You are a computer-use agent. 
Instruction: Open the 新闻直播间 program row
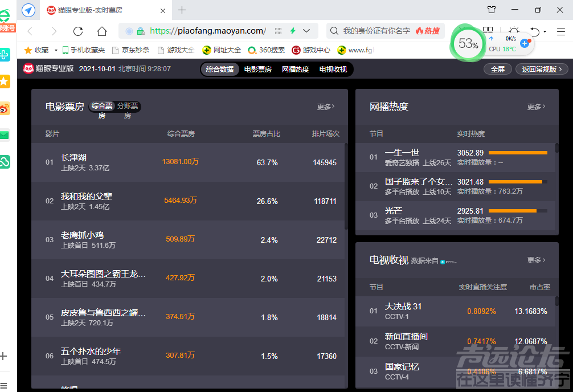(x=455, y=341)
